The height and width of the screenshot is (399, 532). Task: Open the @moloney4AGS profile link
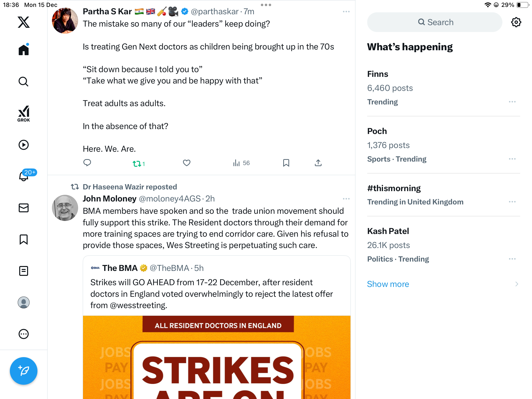pyautogui.click(x=170, y=199)
